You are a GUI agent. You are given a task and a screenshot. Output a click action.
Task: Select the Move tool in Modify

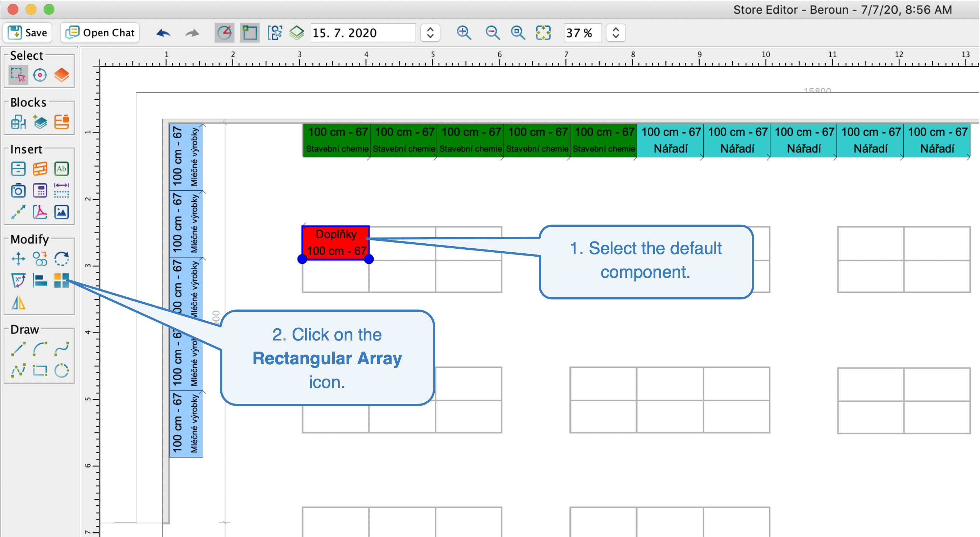(18, 259)
